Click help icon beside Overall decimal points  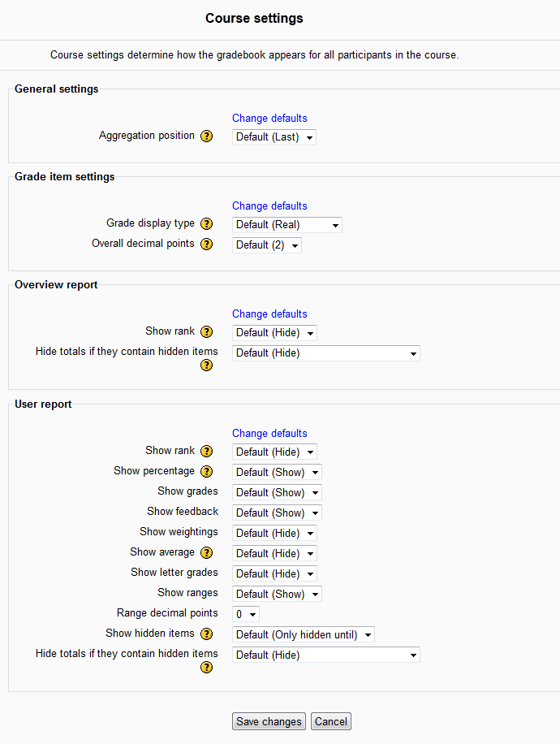tap(206, 244)
